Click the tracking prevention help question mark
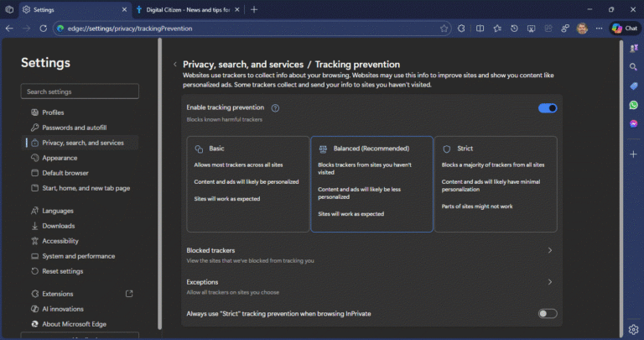The image size is (644, 340). [x=275, y=108]
